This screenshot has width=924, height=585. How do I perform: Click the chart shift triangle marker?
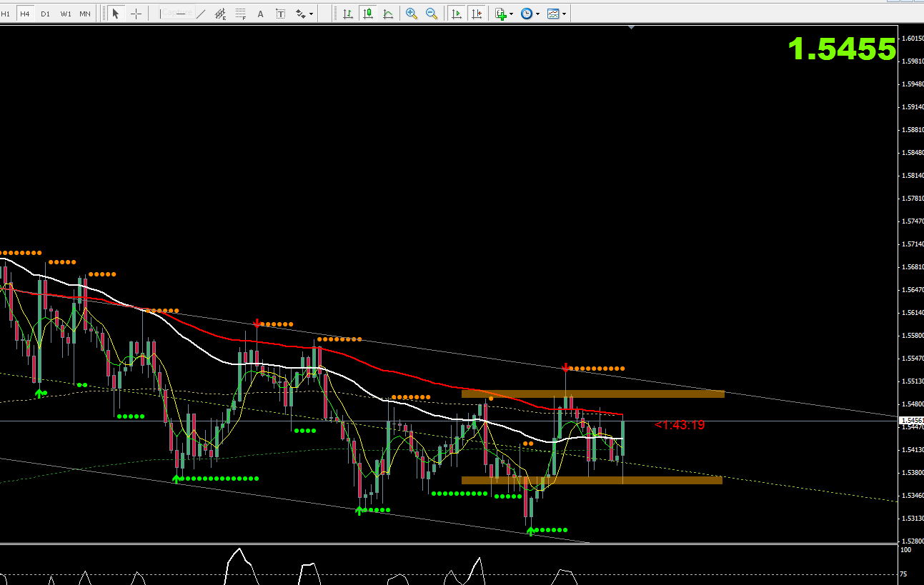(631, 27)
